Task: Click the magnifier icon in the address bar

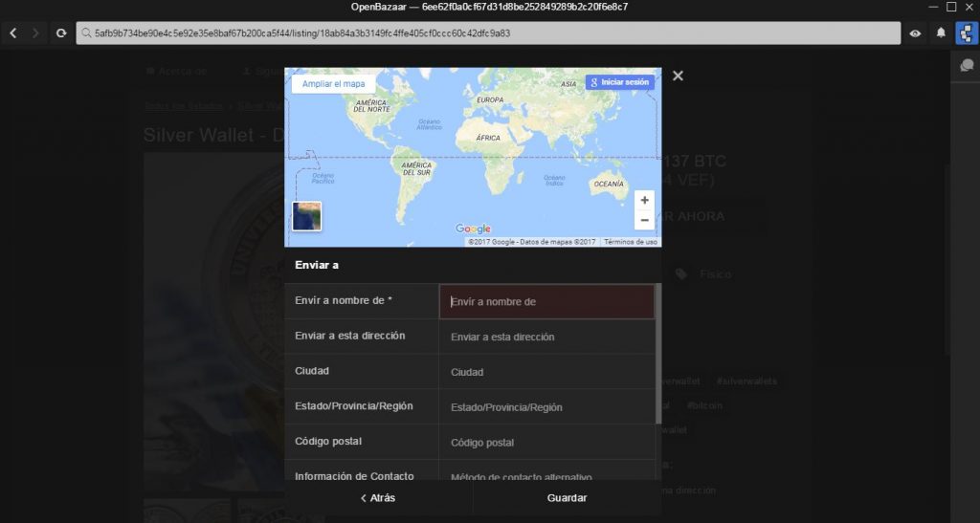Action: pyautogui.click(x=86, y=33)
